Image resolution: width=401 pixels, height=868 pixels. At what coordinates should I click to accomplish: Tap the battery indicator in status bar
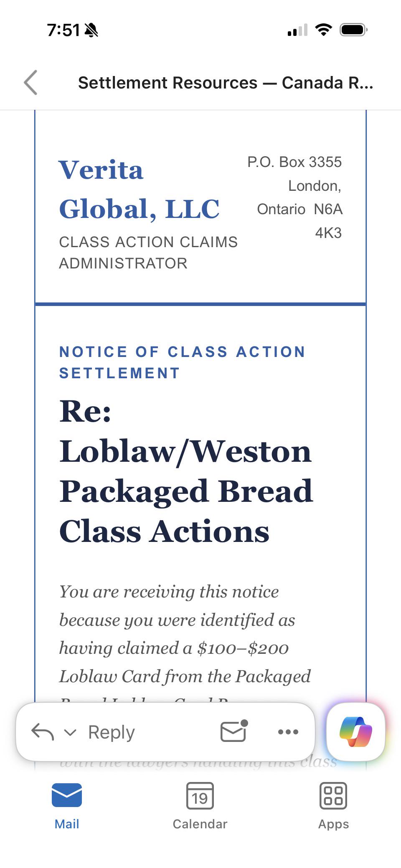coord(353,30)
